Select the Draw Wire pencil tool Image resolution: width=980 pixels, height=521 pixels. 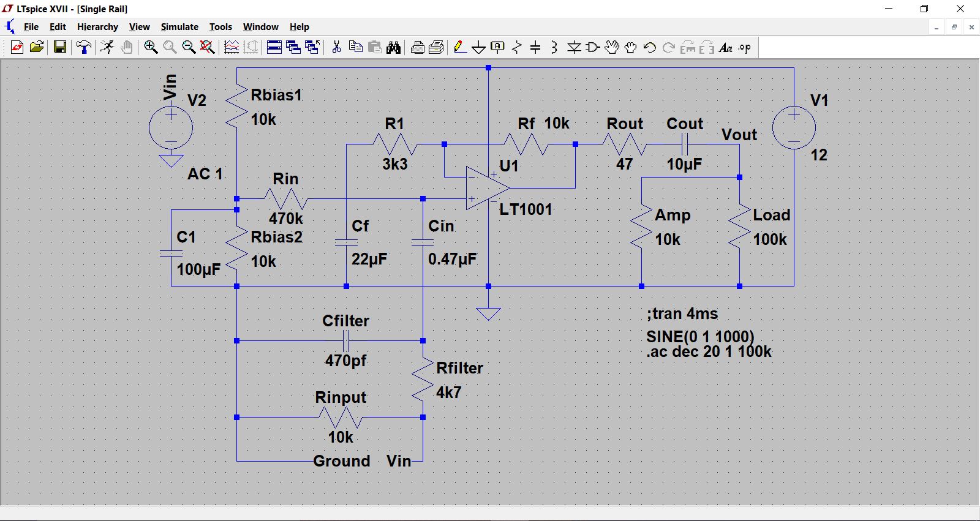tap(460, 47)
